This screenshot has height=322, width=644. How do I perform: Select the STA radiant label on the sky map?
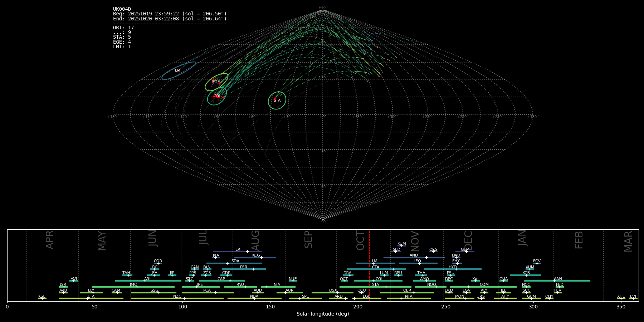[277, 101]
